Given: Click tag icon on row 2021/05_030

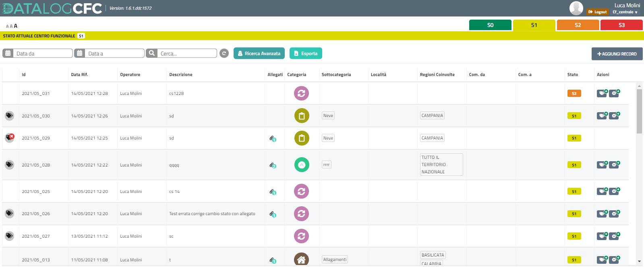Looking at the screenshot, I should coord(10,116).
